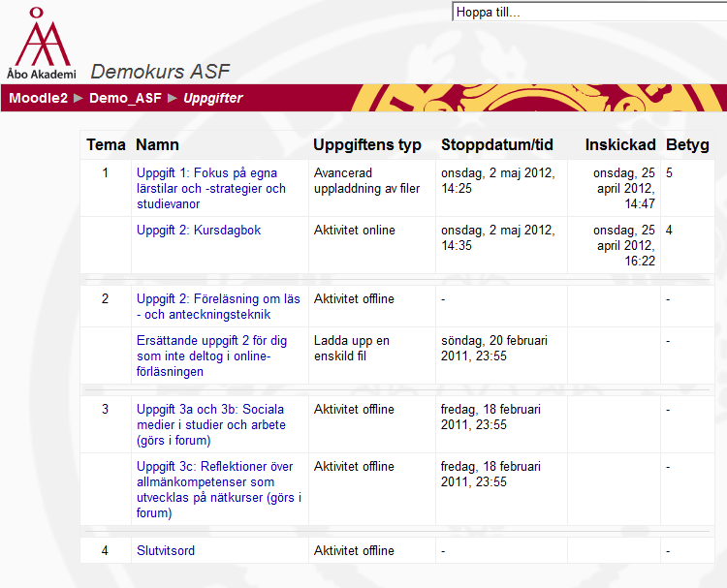Click submitted date ending 16:22
This screenshot has height=588, width=727.
624,245
